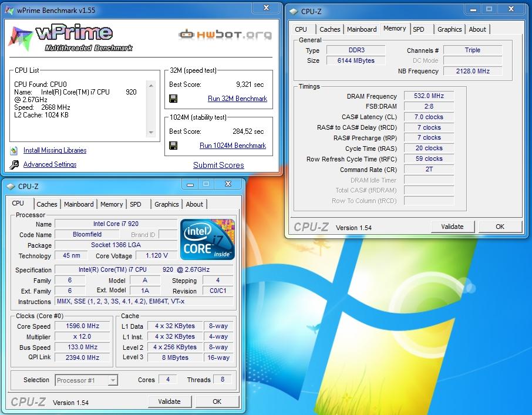The height and width of the screenshot is (415, 532).
Task: Click Validate in CPU-Z CPU window
Action: (x=169, y=401)
